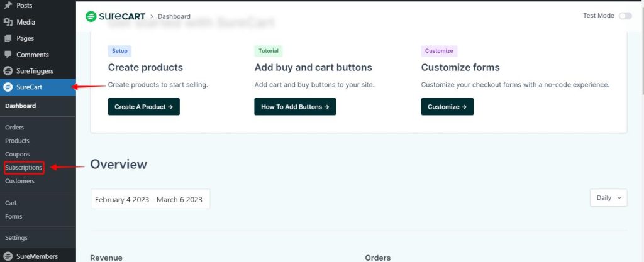Click the Comments bubble icon
Screen dimensions: 644x262
pos(8,55)
